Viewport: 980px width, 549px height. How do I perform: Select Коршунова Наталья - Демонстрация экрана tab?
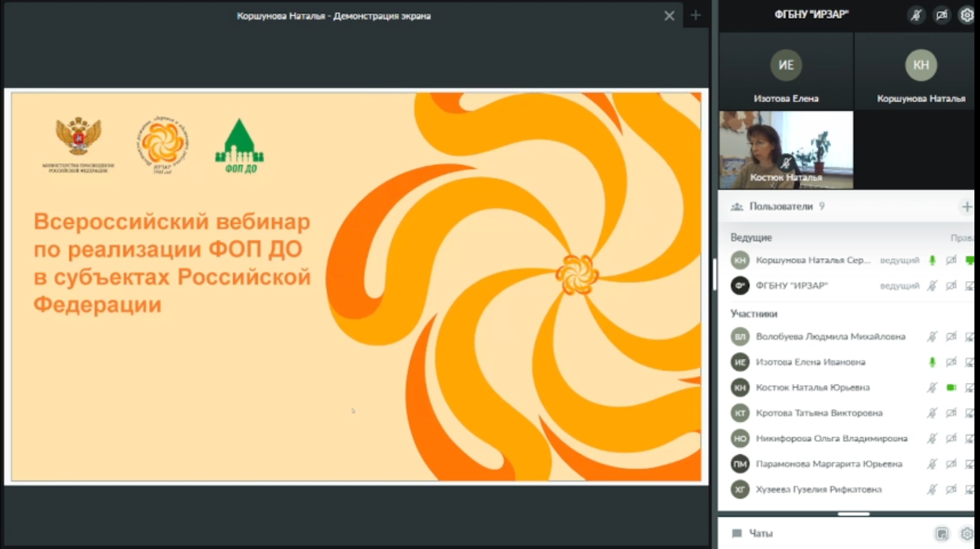pos(333,16)
